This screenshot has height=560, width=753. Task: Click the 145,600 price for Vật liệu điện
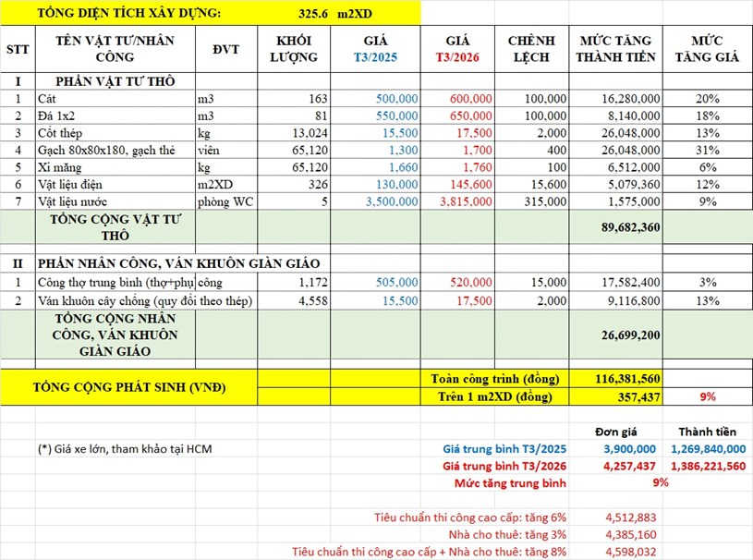pyautogui.click(x=469, y=184)
